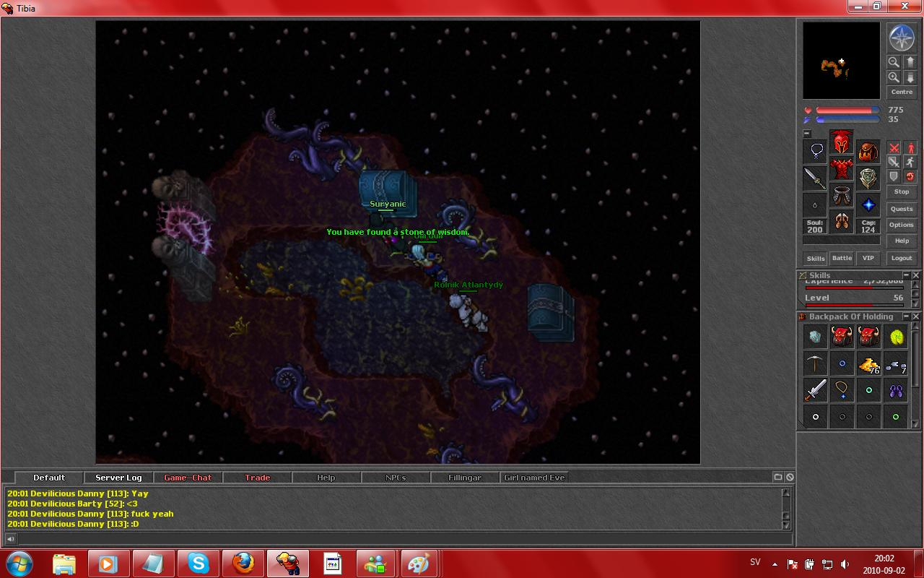Screen dimensions: 924x578
Task: Enable balanced fight mode
Action: [894, 163]
